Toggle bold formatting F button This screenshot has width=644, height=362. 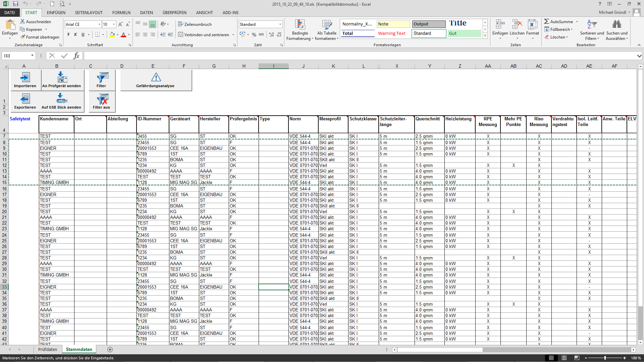[69, 35]
